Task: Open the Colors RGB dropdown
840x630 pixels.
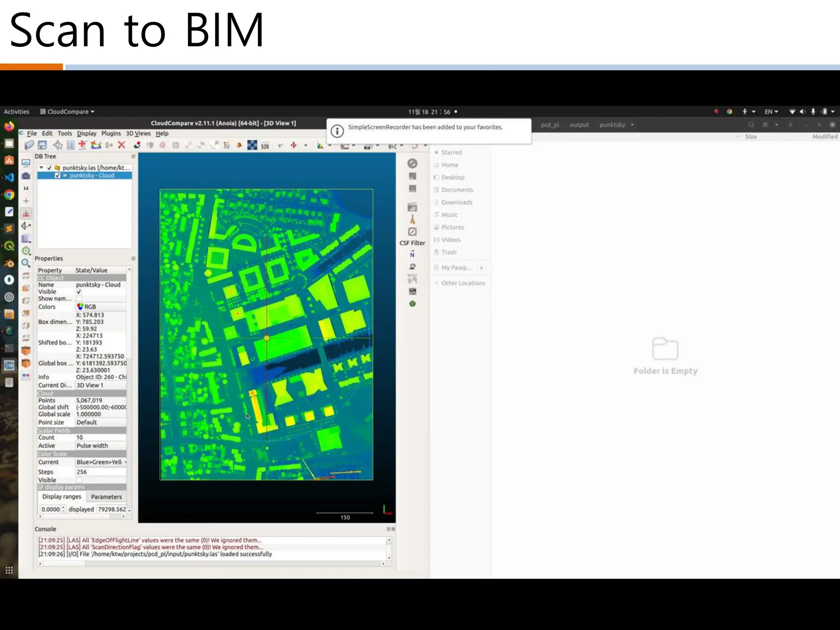Action: coord(101,307)
